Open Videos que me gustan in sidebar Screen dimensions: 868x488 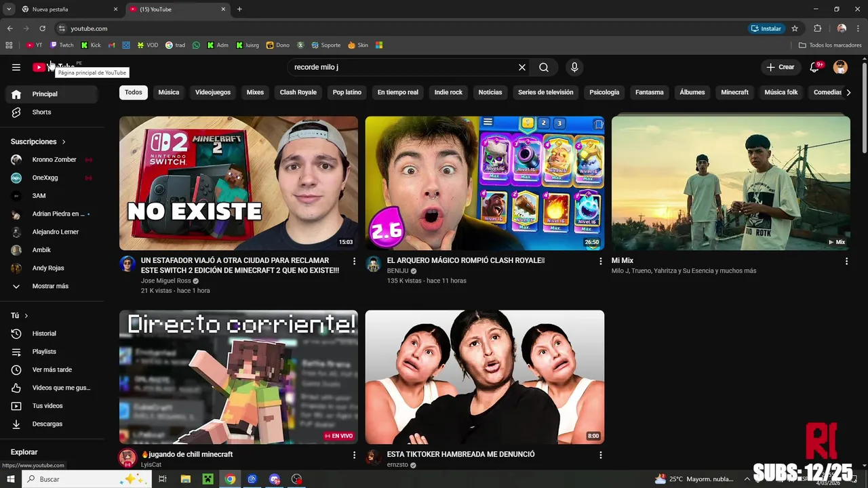(x=52, y=388)
